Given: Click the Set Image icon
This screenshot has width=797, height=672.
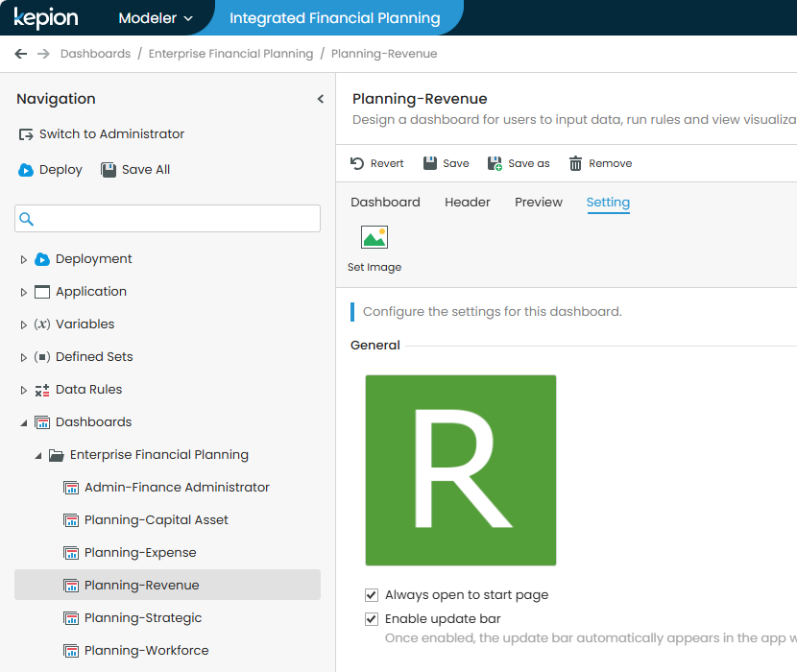Looking at the screenshot, I should pos(374,237).
